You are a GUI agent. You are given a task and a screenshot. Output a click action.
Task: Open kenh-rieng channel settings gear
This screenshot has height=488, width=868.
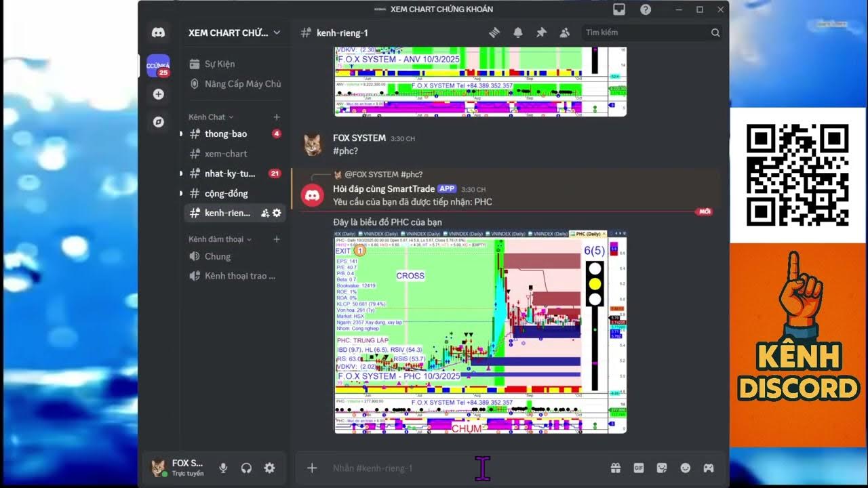[x=277, y=213]
